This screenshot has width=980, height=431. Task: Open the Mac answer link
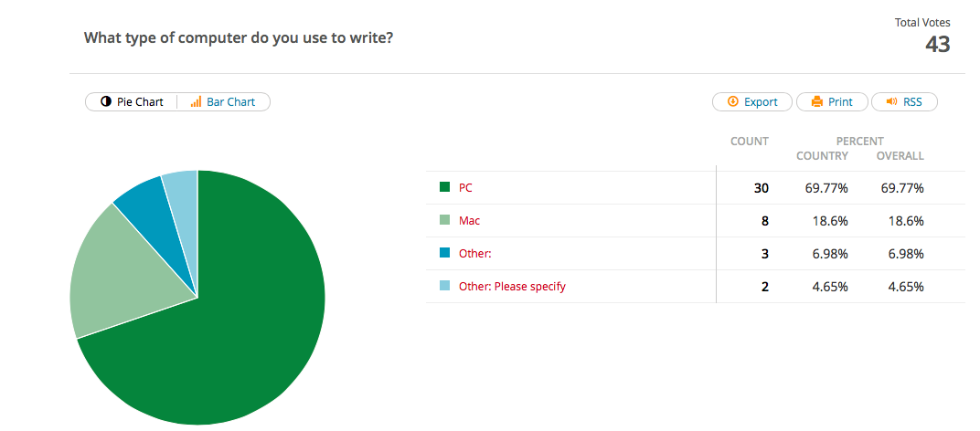(x=469, y=221)
